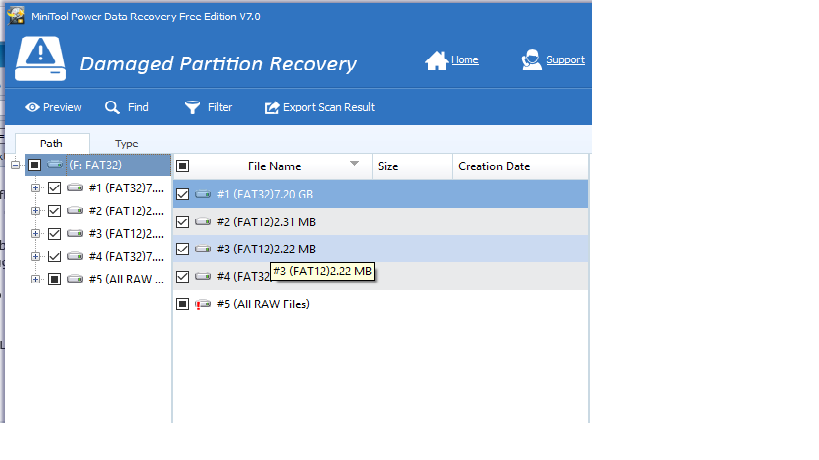
Task: Uncheck #2 (FAT12)2.31 MB in file list
Action: click(182, 222)
